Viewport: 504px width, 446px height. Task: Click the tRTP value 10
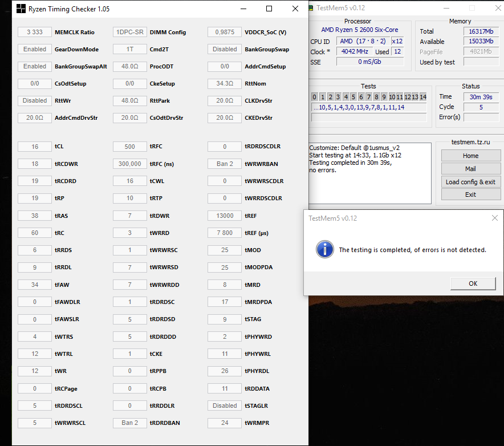130,198
